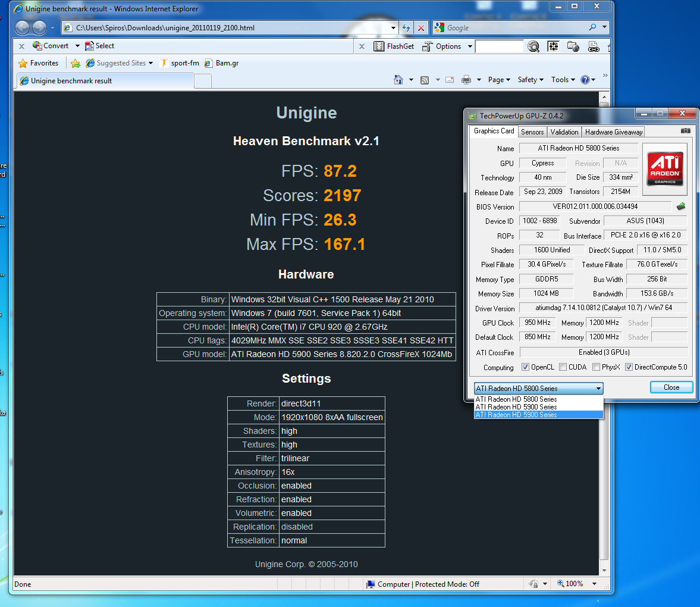Click the GPU-Z Close button
Image resolution: width=700 pixels, height=607 pixels.
671,387
